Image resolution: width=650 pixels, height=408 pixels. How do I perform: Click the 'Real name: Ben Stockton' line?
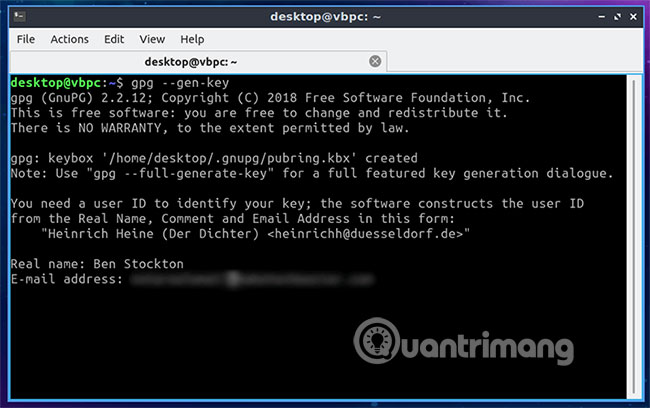[x=97, y=264]
